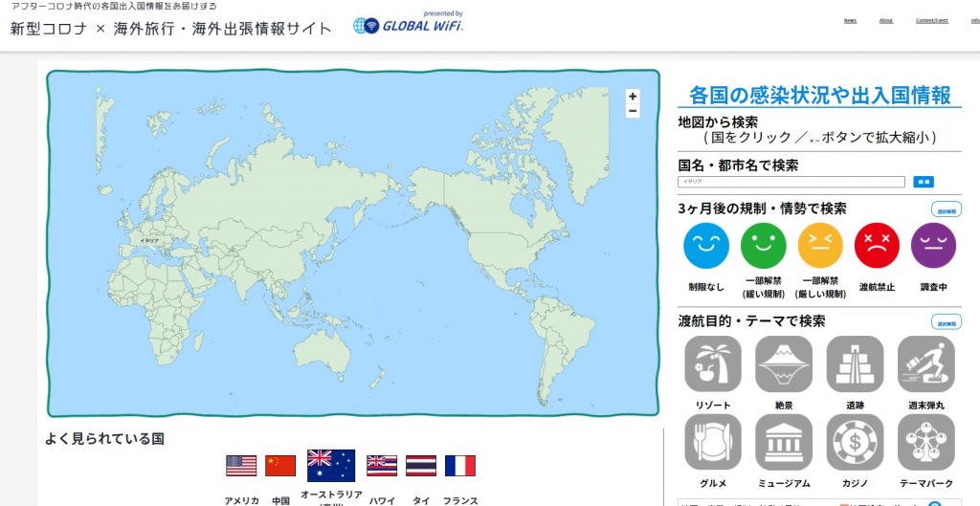Zoom out the map with minus button
Viewport: 980px width, 506px height.
[633, 111]
